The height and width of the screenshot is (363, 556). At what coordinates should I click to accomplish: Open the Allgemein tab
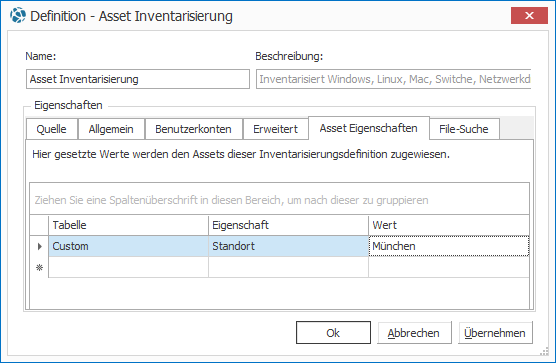click(111, 129)
